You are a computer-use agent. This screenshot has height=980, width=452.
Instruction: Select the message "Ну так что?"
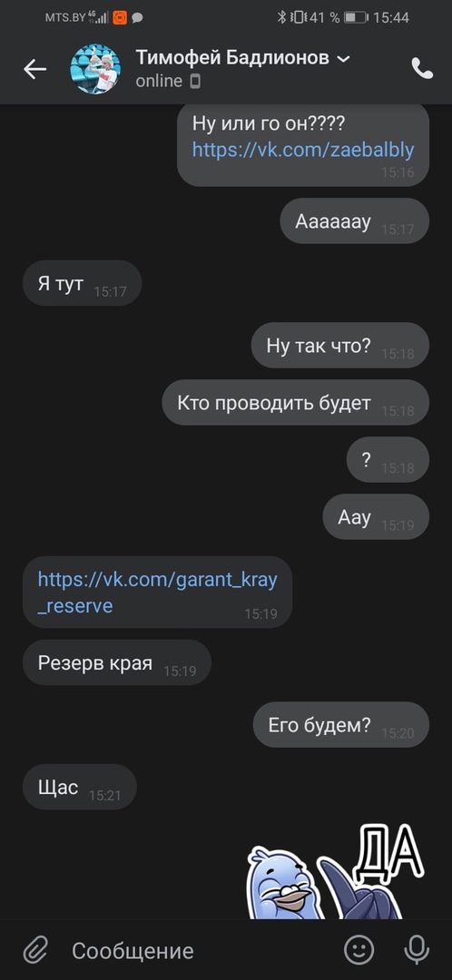[x=340, y=345]
